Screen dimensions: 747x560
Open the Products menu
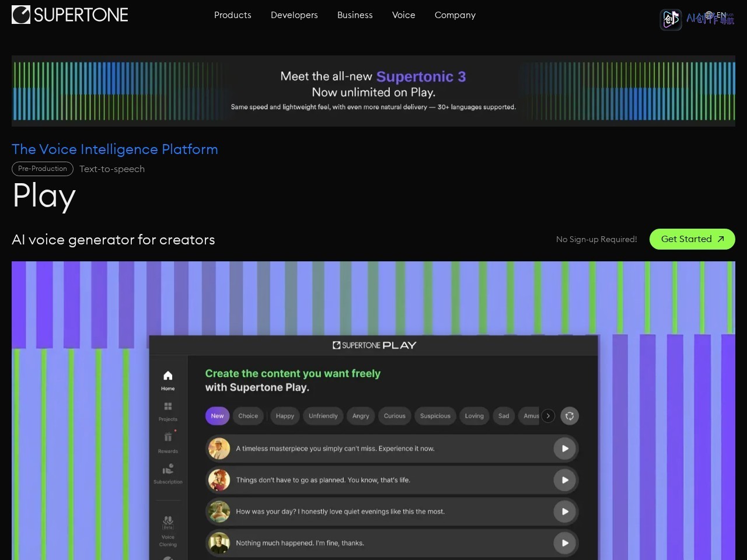click(x=232, y=15)
